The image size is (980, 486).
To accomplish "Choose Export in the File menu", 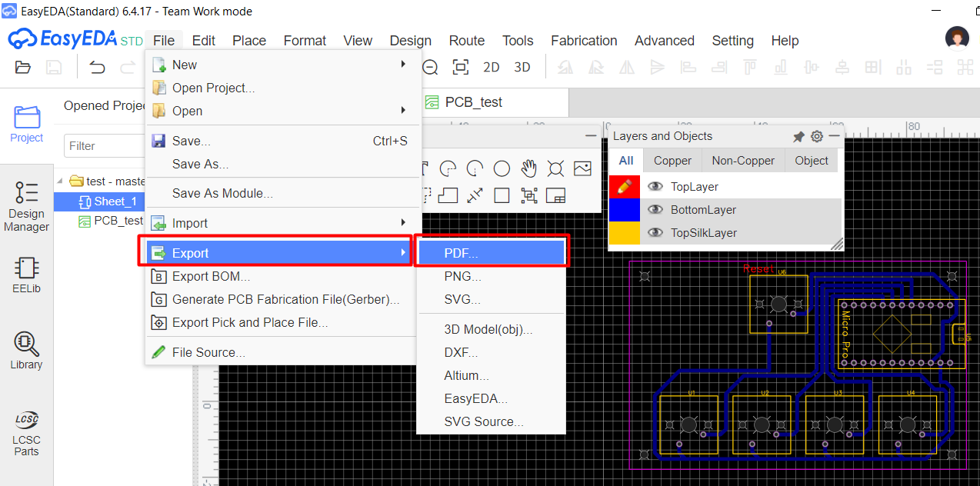I will pyautogui.click(x=278, y=253).
